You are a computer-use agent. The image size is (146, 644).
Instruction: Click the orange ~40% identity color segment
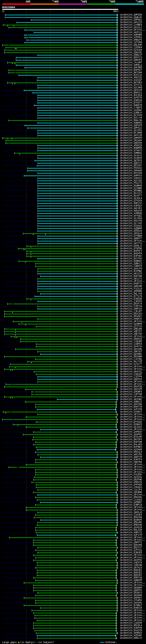[x=45, y=4]
